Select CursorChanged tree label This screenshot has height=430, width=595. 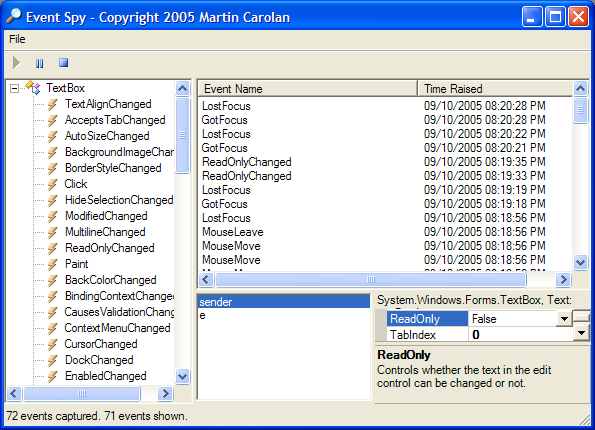point(101,344)
